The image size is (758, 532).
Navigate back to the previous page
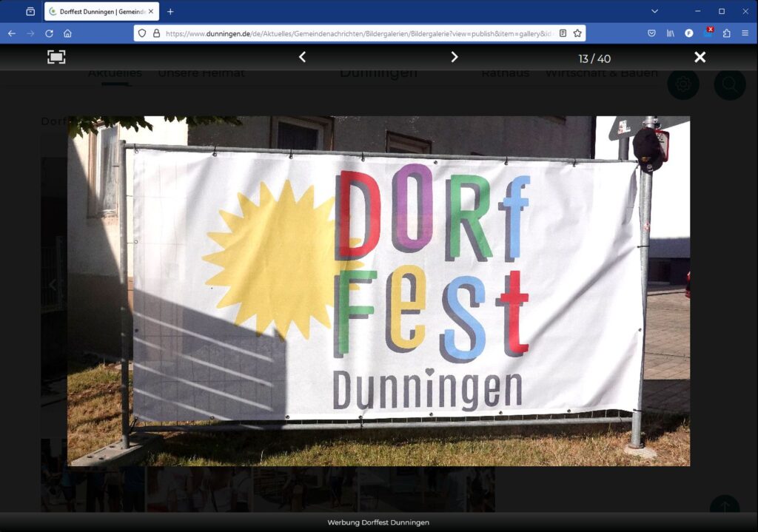pos(12,33)
